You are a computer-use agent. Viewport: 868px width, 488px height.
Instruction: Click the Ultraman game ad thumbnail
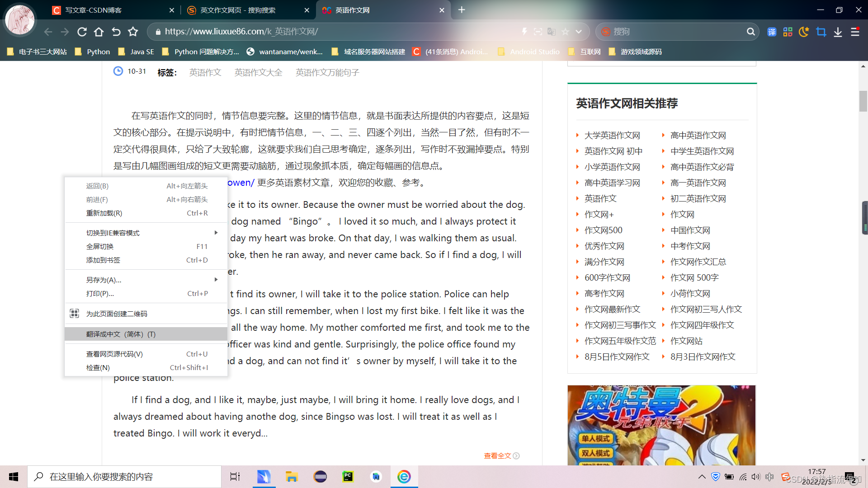(x=661, y=425)
